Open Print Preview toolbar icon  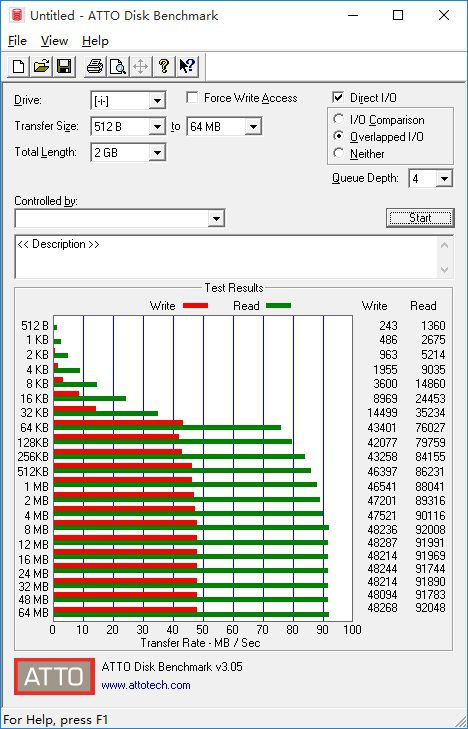coord(118,66)
